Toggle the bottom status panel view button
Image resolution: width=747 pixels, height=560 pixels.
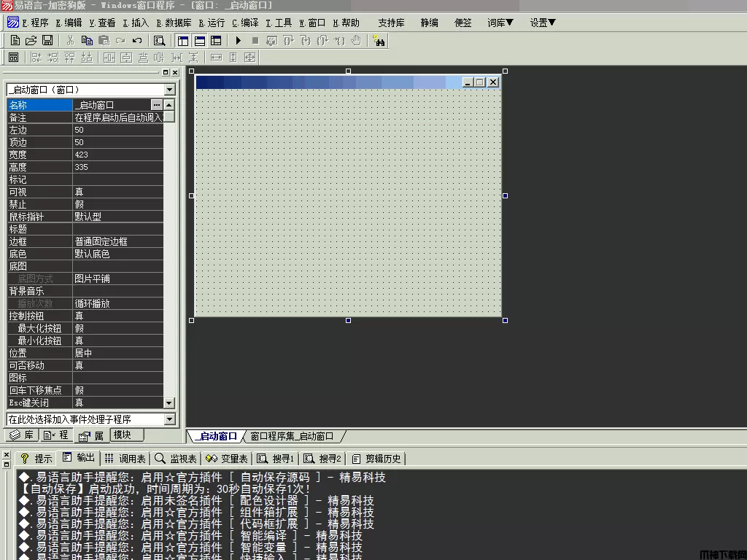pyautogui.click(x=198, y=41)
